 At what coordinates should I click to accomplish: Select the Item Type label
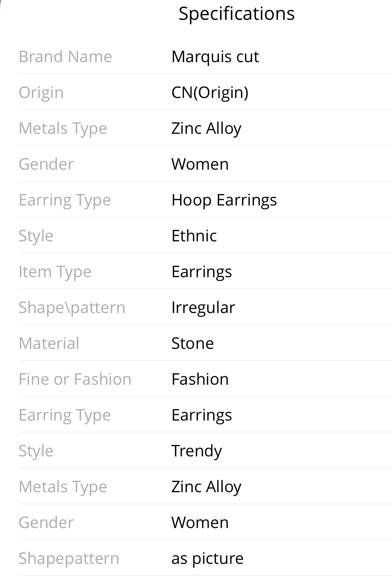(x=55, y=271)
